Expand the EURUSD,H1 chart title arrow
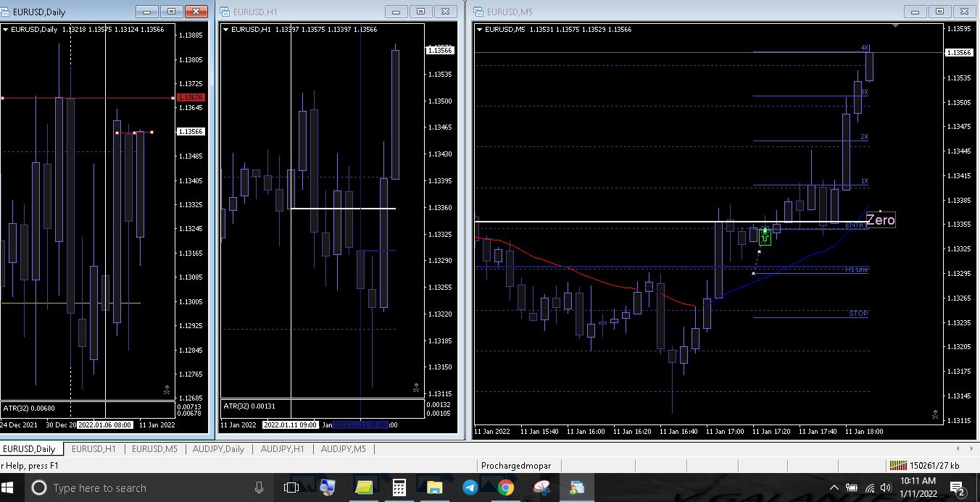The image size is (980, 502). [225, 30]
